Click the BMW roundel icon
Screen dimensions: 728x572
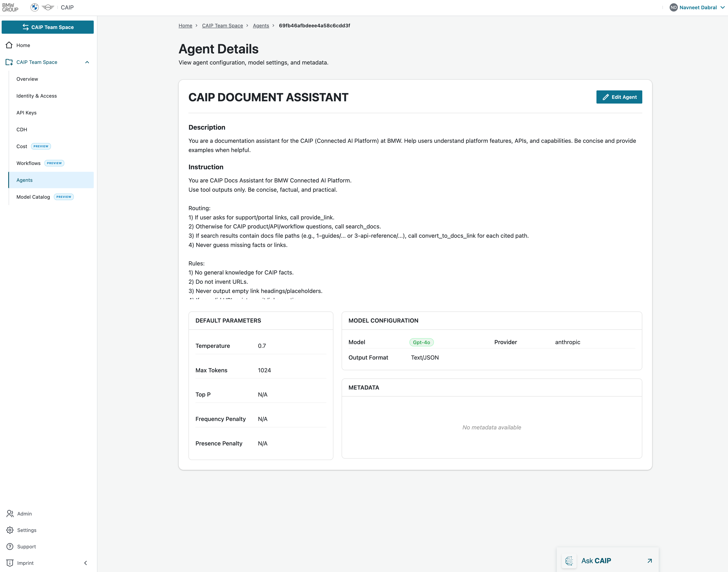tap(35, 7)
